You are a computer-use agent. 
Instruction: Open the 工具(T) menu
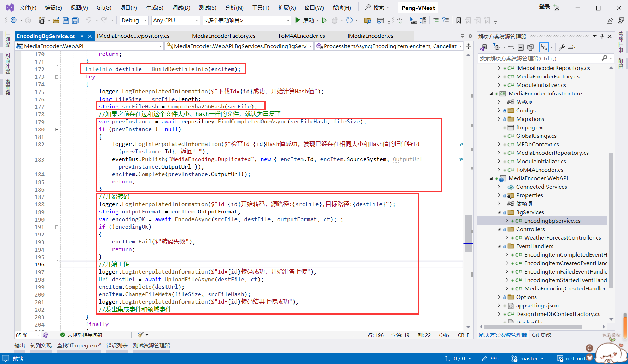(261, 8)
